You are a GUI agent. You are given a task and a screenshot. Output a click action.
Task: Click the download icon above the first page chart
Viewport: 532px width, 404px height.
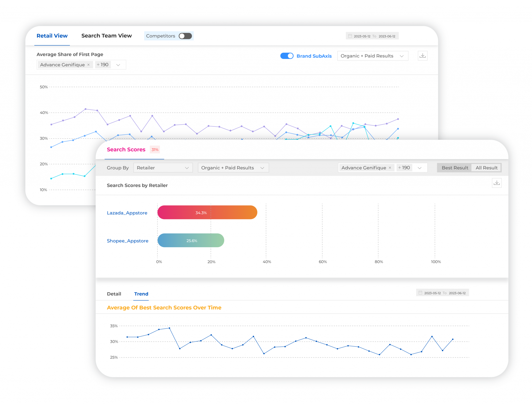[x=422, y=56]
